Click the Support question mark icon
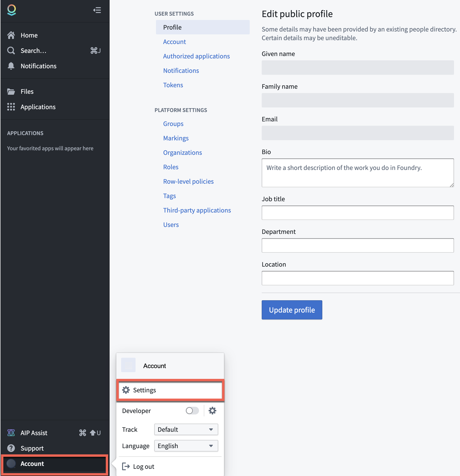Image resolution: width=460 pixels, height=476 pixels. 11,448
